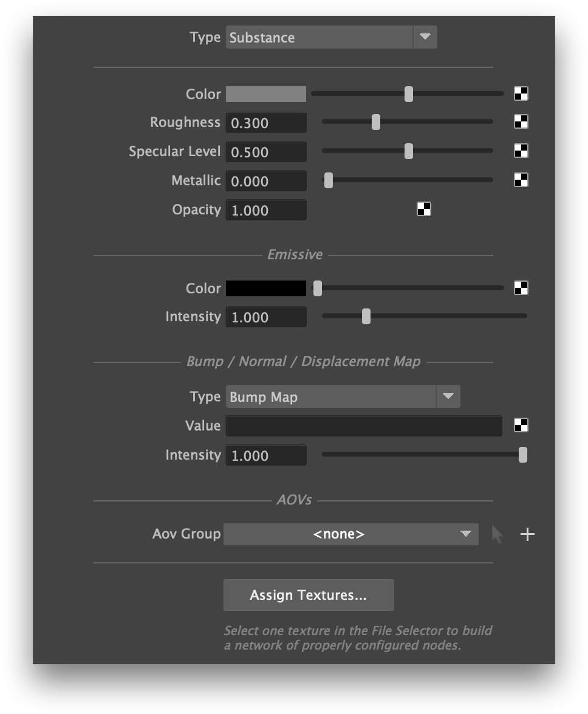Click the Opacity texture map icon
This screenshot has width=588, height=714.
(x=424, y=209)
